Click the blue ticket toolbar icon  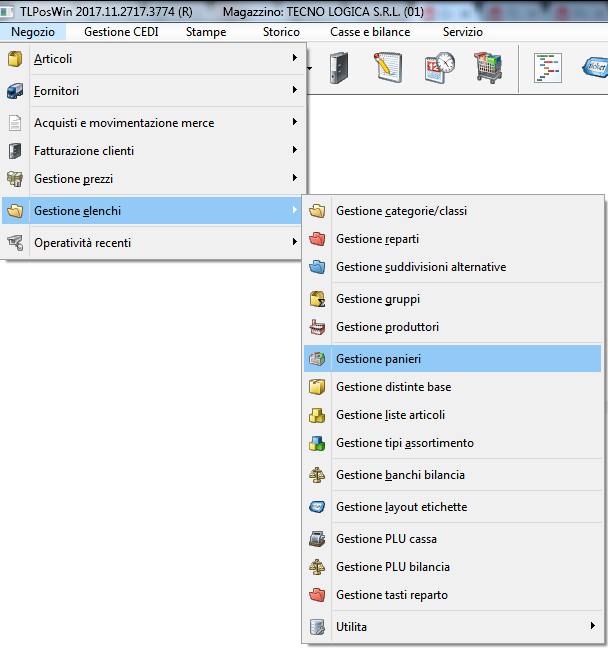coord(594,68)
